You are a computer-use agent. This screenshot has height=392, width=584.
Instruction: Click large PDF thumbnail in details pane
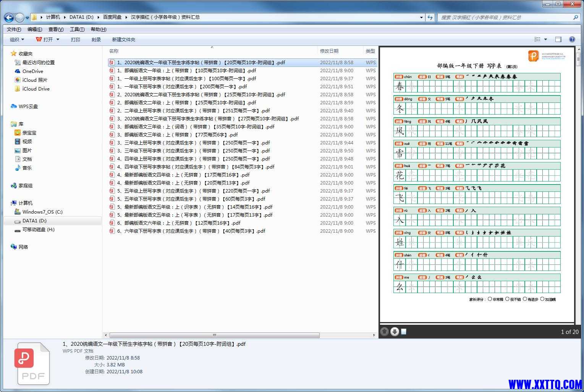[x=33, y=364]
